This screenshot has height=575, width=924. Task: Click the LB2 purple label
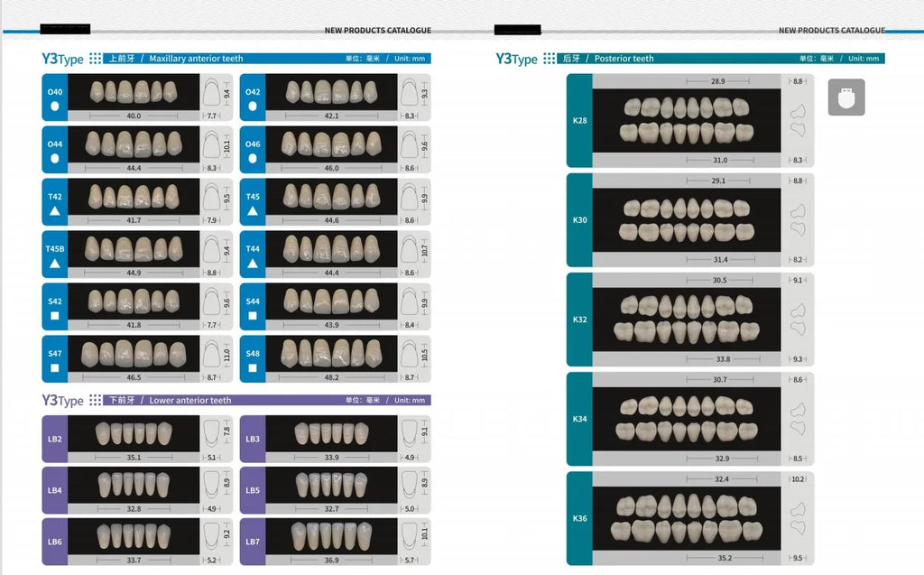[55, 439]
